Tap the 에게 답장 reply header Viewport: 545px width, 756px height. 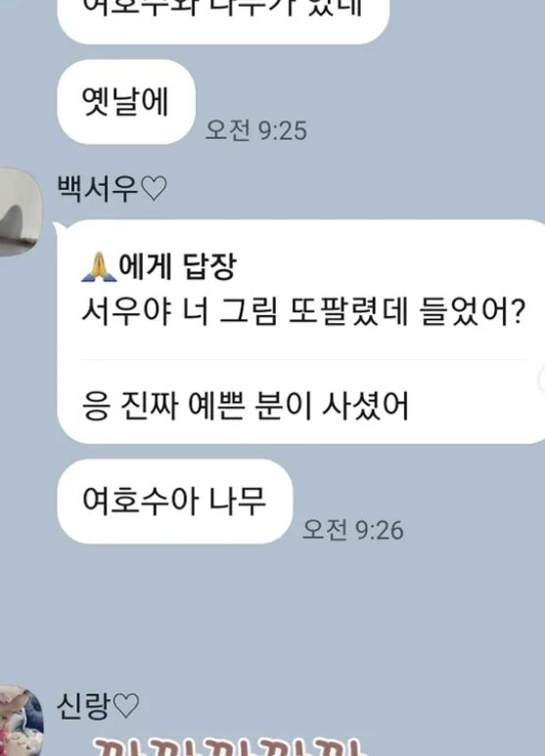pos(177,266)
